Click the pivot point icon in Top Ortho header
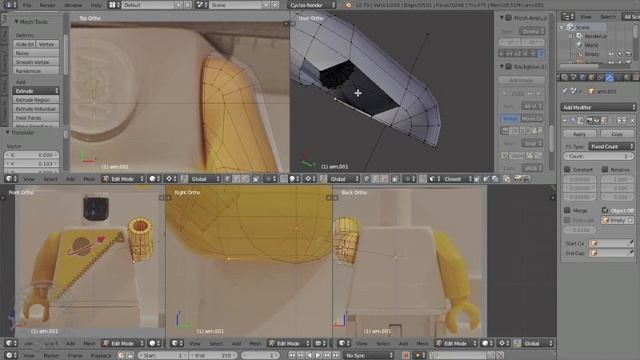The width and height of the screenshot is (640, 360). coord(171,179)
